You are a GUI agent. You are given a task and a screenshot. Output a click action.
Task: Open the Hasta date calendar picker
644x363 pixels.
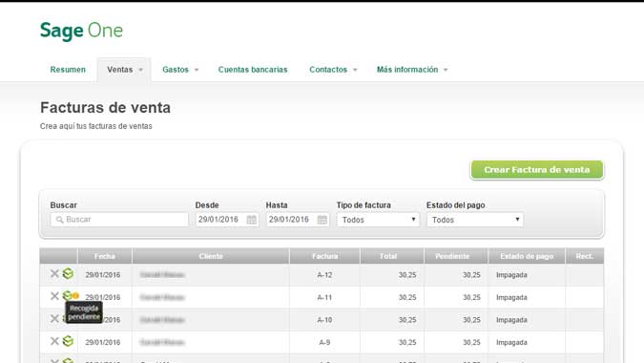click(x=322, y=220)
